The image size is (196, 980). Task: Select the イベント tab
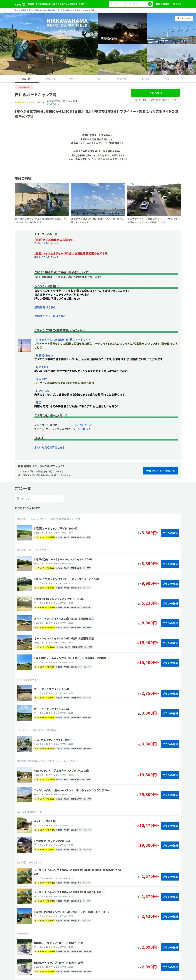tap(145, 79)
